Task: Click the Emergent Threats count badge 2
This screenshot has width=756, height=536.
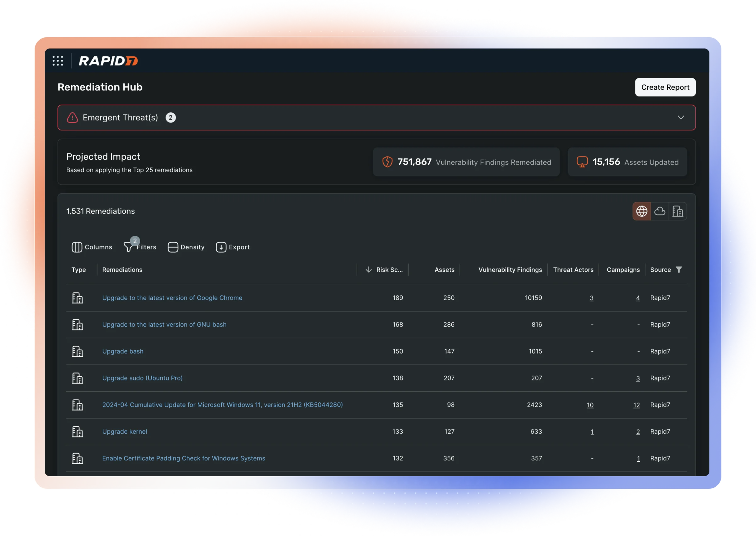Action: click(x=170, y=118)
